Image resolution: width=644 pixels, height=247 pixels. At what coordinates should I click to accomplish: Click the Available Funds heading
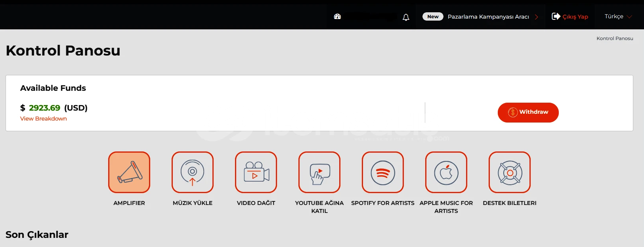[x=53, y=88]
